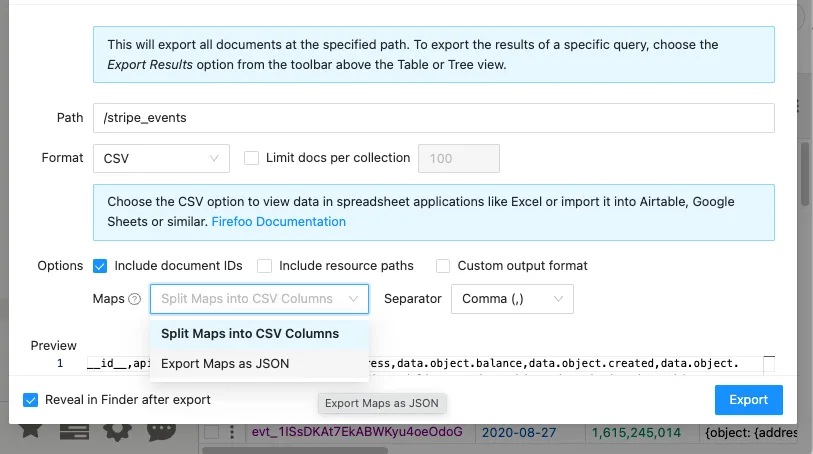This screenshot has height=454, width=813.
Task: Click the Maps help question mark icon
Action: (x=134, y=299)
